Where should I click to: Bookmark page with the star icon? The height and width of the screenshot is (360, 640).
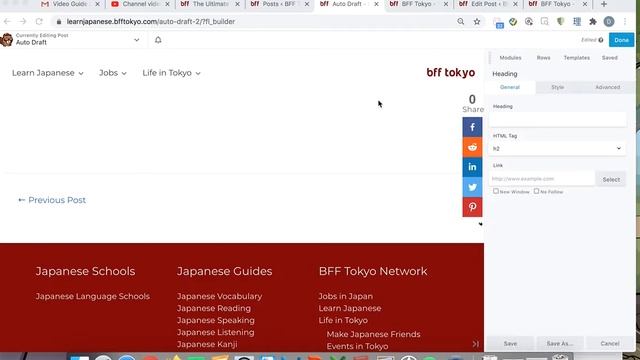click(477, 22)
